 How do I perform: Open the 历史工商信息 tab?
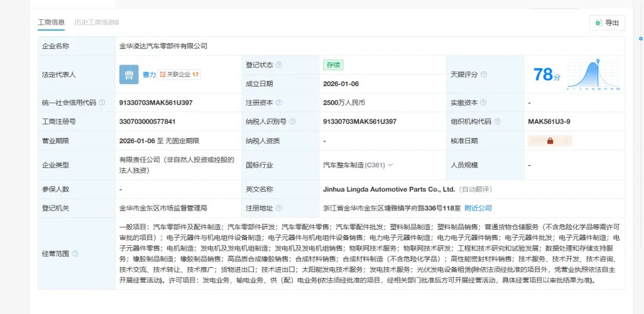pyautogui.click(x=96, y=22)
